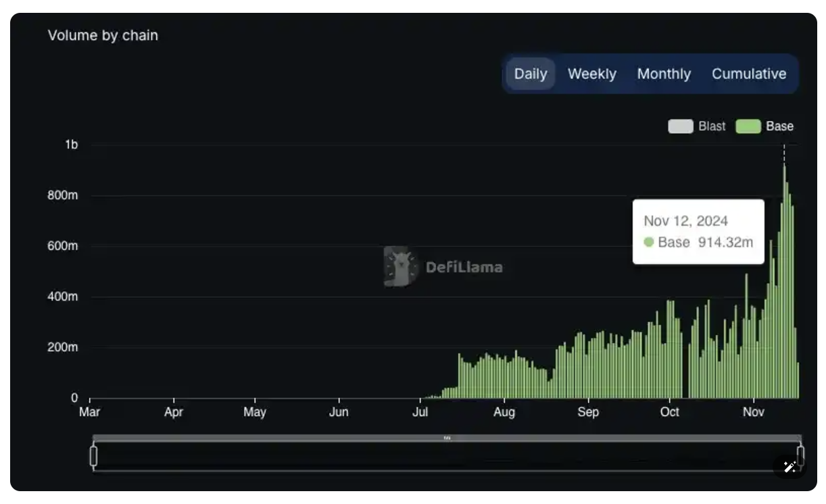
Task: Click the Blast legend color box
Action: 680,126
